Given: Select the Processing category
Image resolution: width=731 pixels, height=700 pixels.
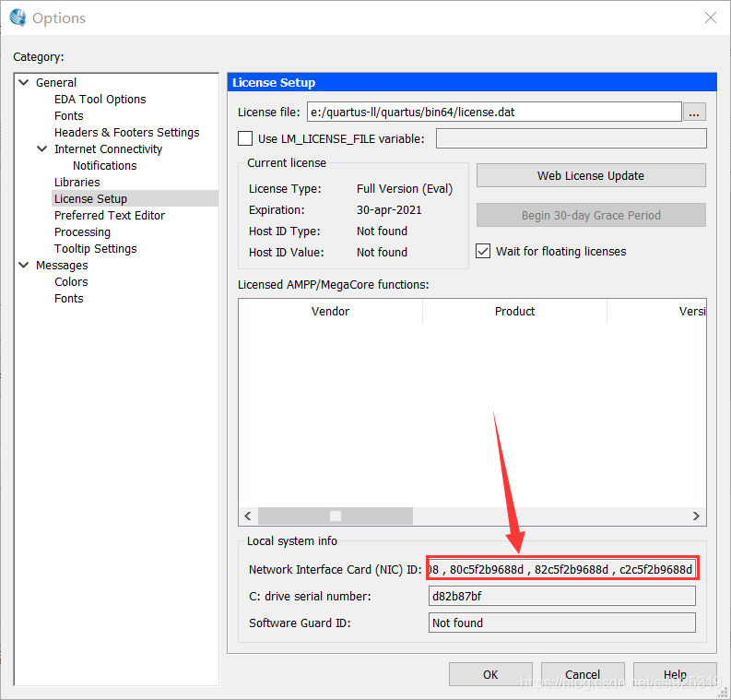Looking at the screenshot, I should pyautogui.click(x=82, y=231).
